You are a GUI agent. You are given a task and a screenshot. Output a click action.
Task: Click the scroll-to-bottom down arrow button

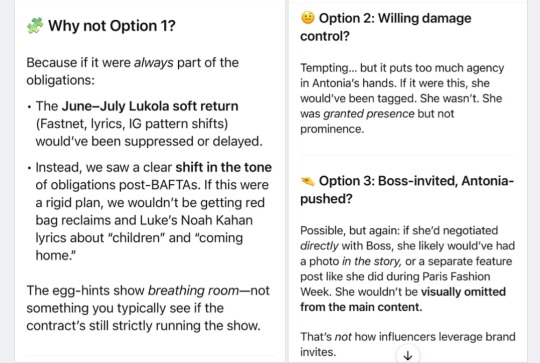pos(408,355)
